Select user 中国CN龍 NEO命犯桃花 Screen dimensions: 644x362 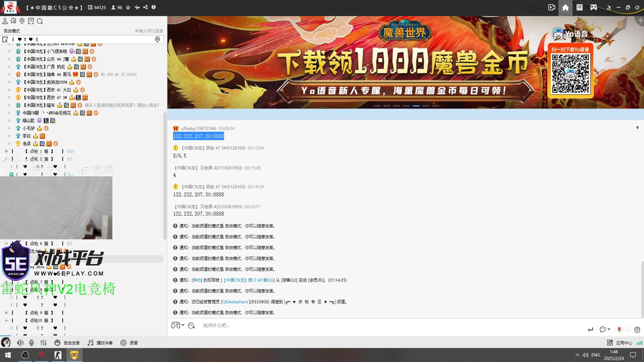tap(47, 113)
